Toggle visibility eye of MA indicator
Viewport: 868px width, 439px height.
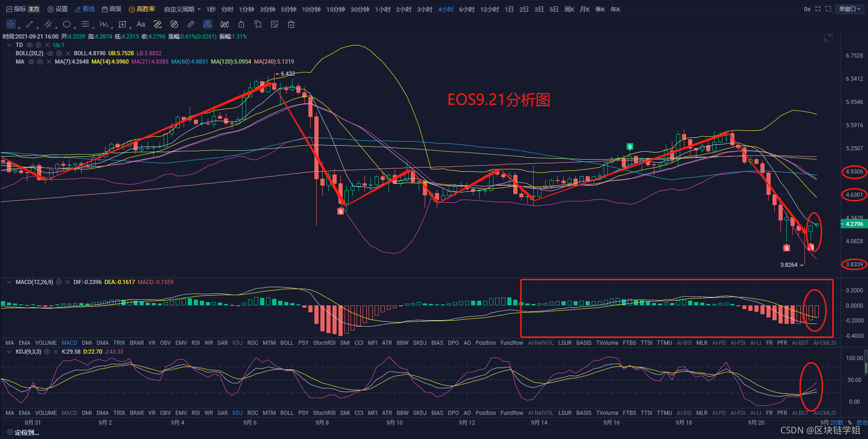tap(31, 62)
